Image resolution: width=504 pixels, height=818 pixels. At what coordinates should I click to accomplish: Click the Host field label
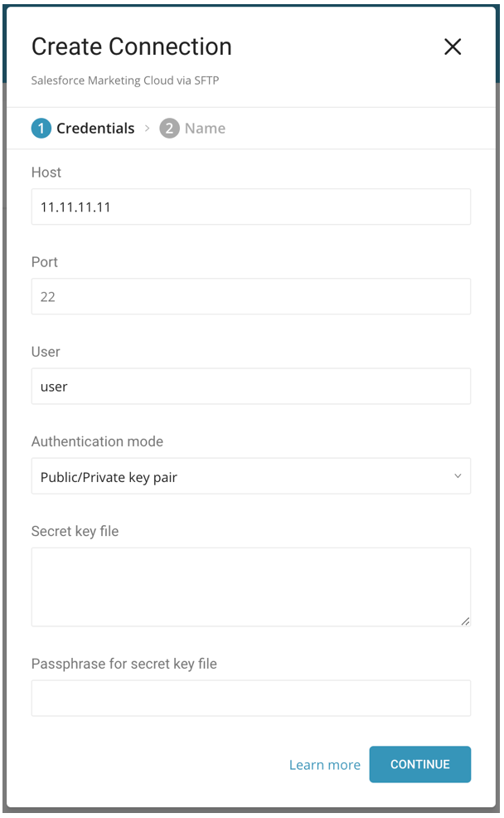[46, 173]
